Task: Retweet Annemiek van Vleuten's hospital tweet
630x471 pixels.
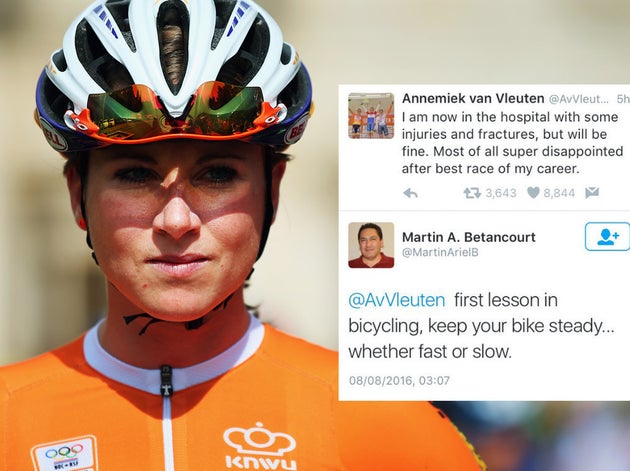Action: [x=472, y=193]
